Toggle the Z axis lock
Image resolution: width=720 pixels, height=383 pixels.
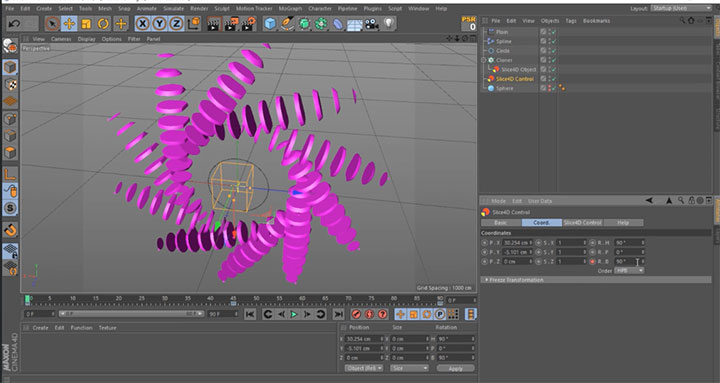(x=176, y=24)
